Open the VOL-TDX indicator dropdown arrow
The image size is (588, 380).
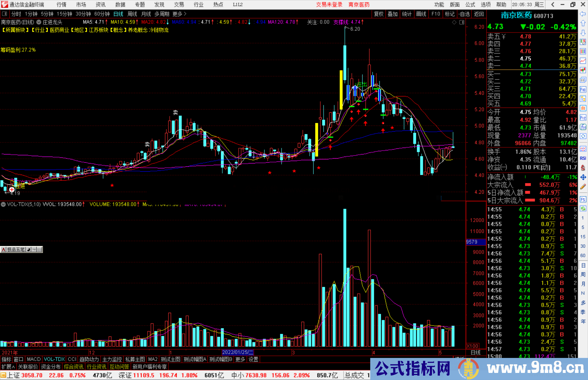point(3,204)
